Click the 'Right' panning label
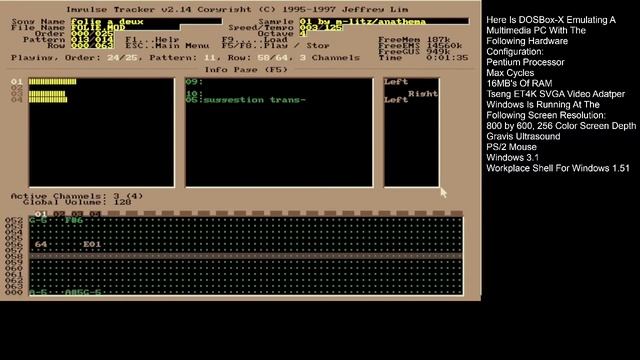 pos(423,94)
